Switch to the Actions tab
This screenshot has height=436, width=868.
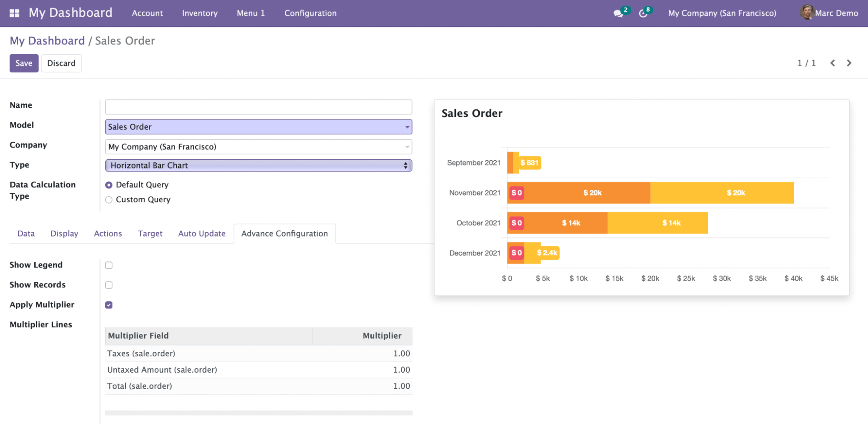pos(108,234)
